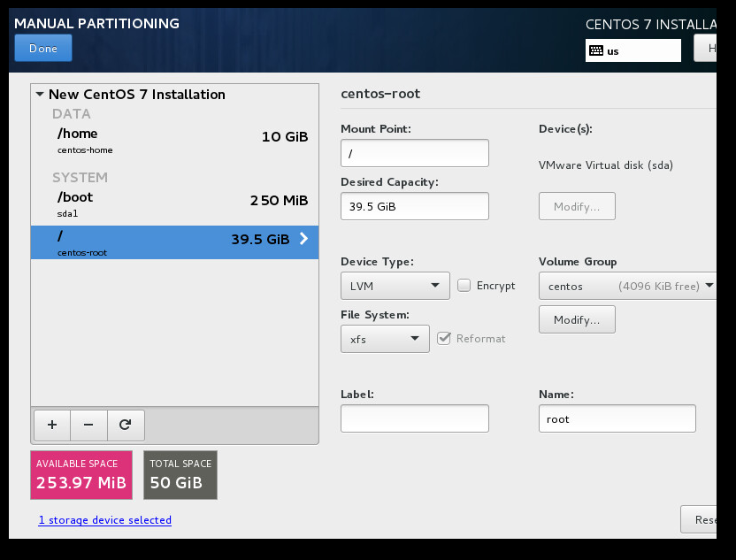This screenshot has height=560, width=736.
Task: Click the Done button
Action: (43, 48)
